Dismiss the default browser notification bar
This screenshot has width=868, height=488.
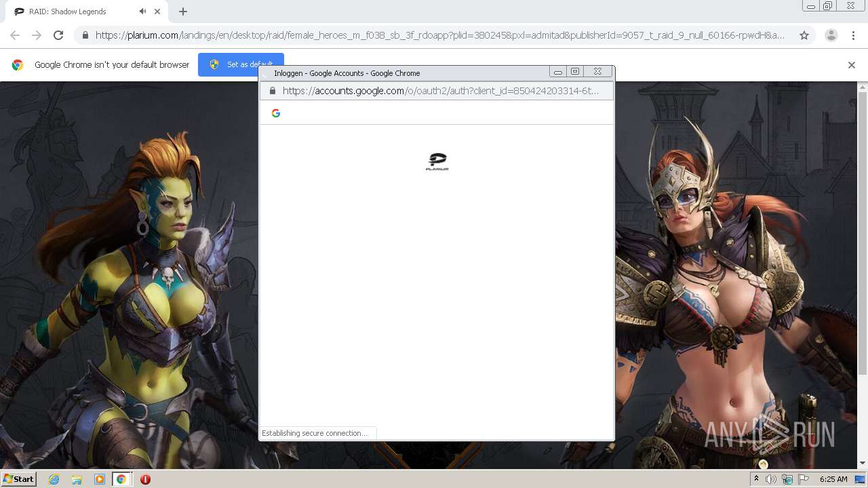click(x=852, y=65)
